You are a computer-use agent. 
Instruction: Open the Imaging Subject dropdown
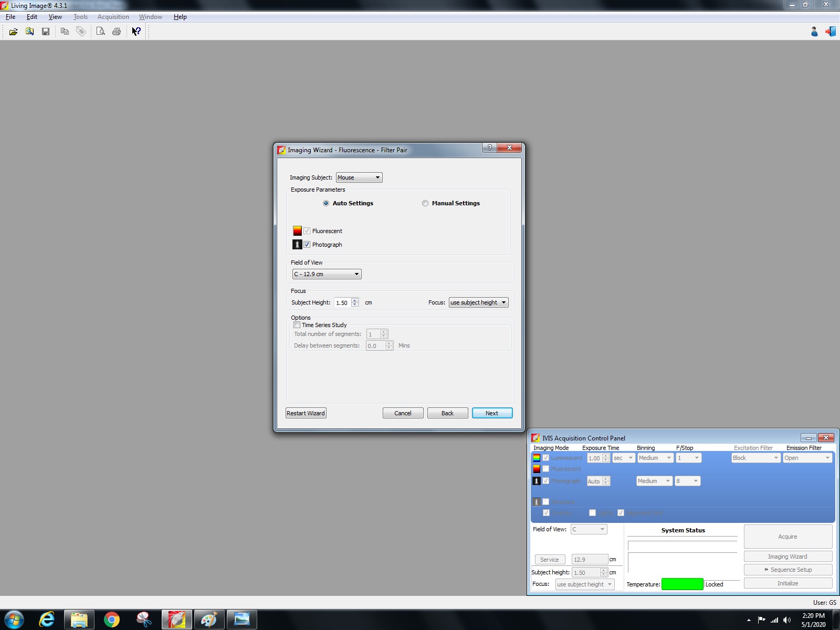pyautogui.click(x=359, y=177)
